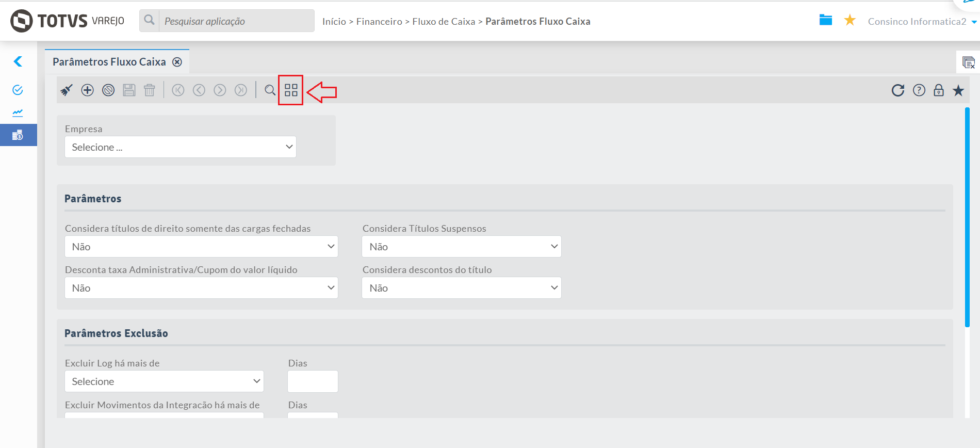Click Financeiro breadcrumb link

tap(379, 22)
